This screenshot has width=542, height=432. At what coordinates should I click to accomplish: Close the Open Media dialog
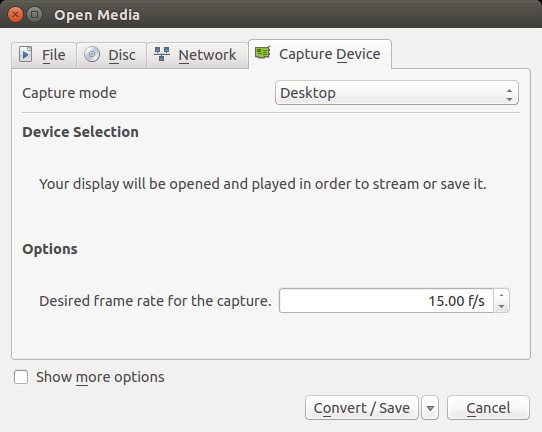tap(15, 15)
